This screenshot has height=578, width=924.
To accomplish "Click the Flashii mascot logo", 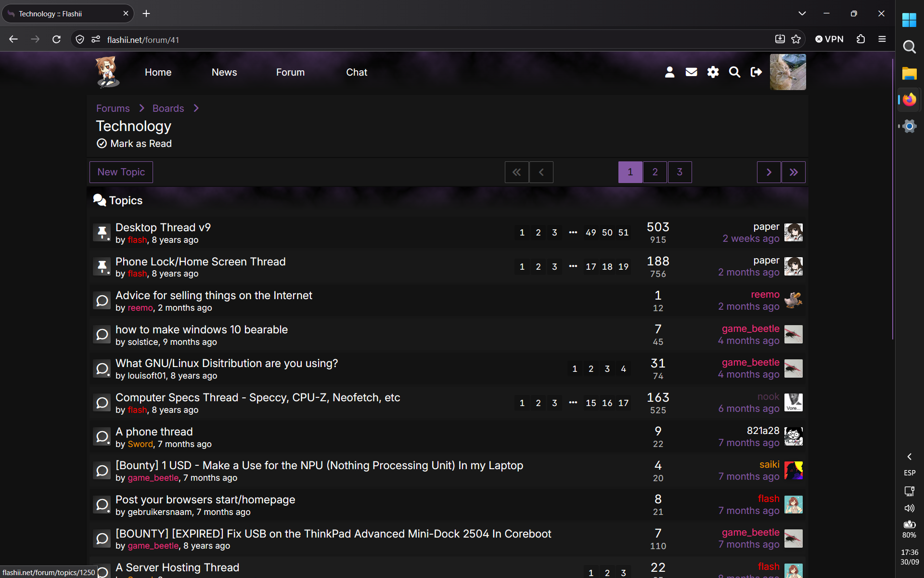I will click(107, 72).
